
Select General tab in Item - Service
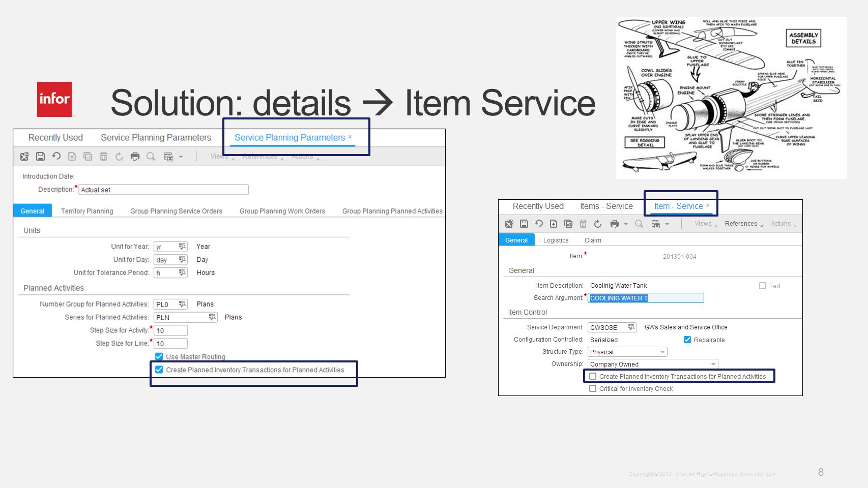(x=516, y=240)
